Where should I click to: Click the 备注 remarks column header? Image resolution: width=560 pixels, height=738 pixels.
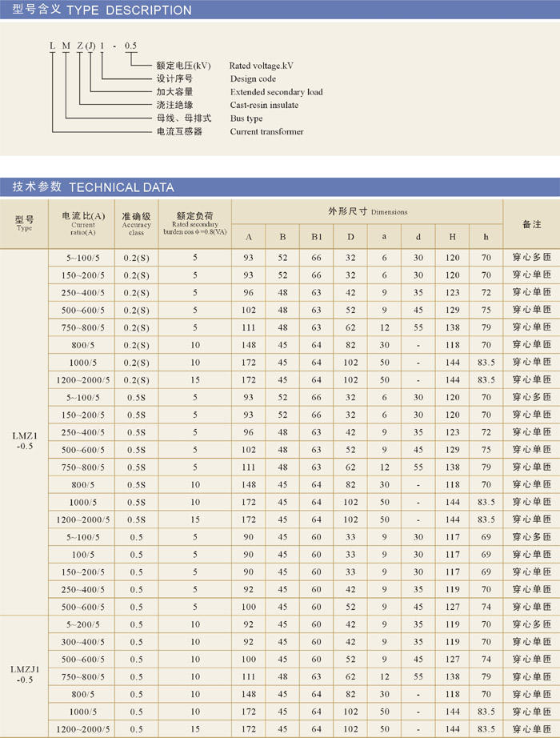point(531,224)
